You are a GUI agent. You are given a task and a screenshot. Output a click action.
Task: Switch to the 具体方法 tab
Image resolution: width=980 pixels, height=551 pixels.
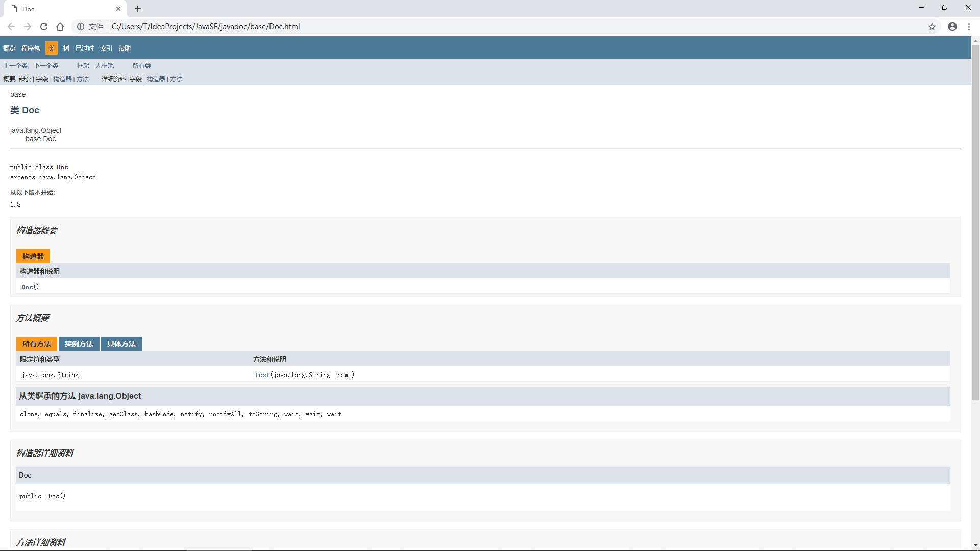(x=121, y=344)
